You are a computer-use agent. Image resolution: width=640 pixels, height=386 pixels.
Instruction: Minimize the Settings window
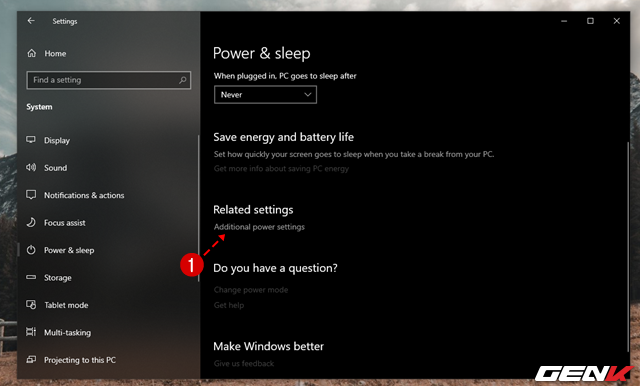(x=564, y=21)
